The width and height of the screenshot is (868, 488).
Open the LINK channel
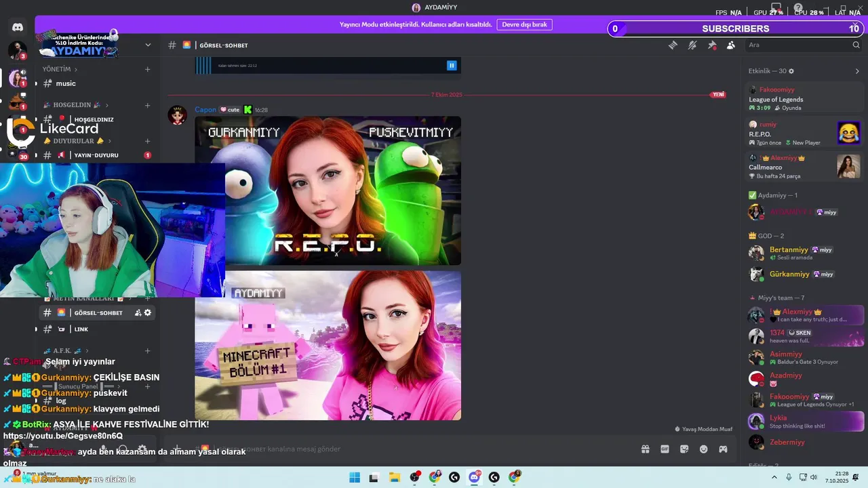(x=97, y=329)
